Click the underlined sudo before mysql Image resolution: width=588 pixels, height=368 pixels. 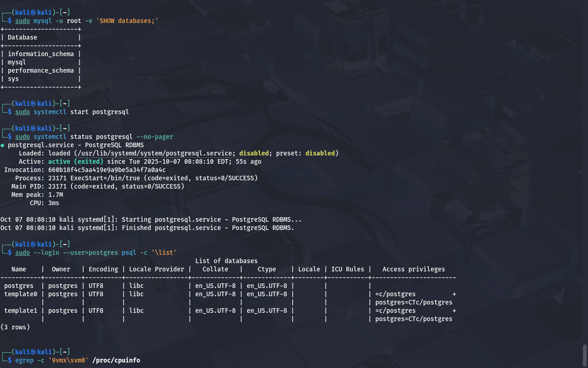(23, 21)
